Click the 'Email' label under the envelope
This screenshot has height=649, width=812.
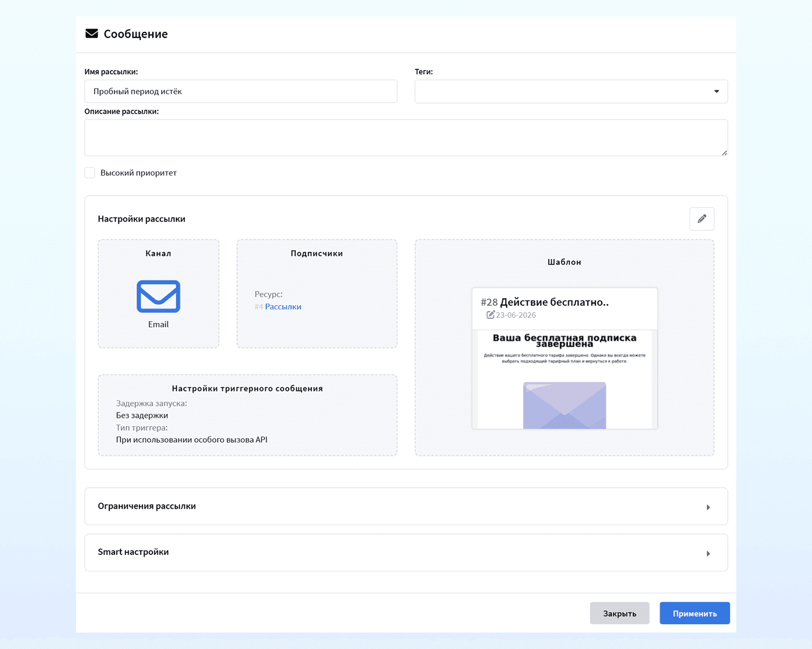point(158,324)
